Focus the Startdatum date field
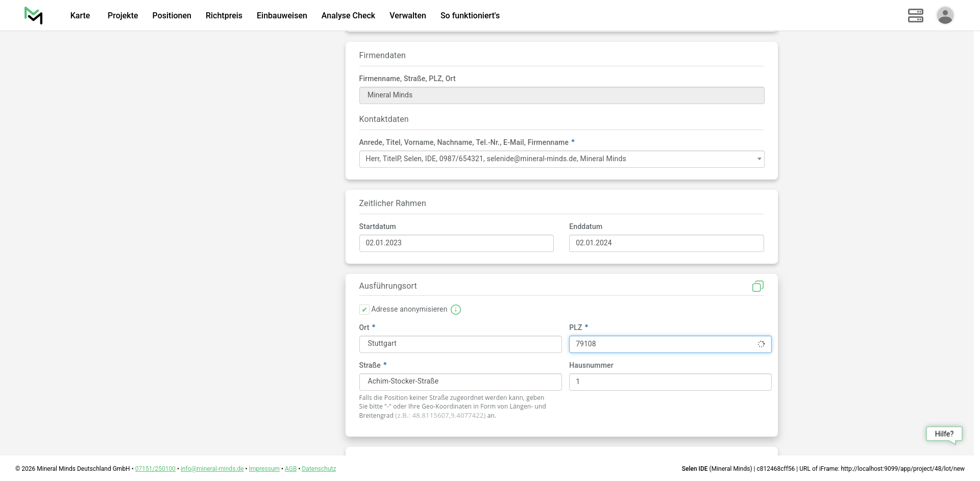980x481 pixels. pos(456,243)
